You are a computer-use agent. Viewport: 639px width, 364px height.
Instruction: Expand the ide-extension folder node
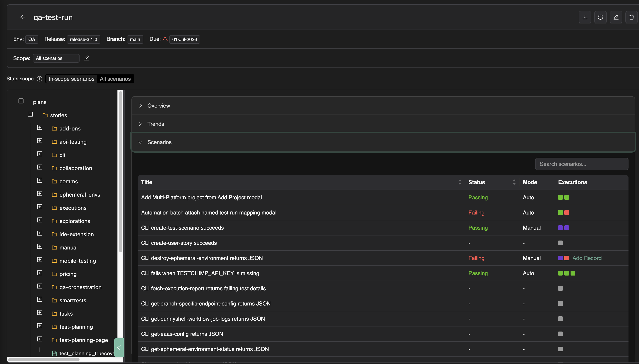click(x=39, y=233)
